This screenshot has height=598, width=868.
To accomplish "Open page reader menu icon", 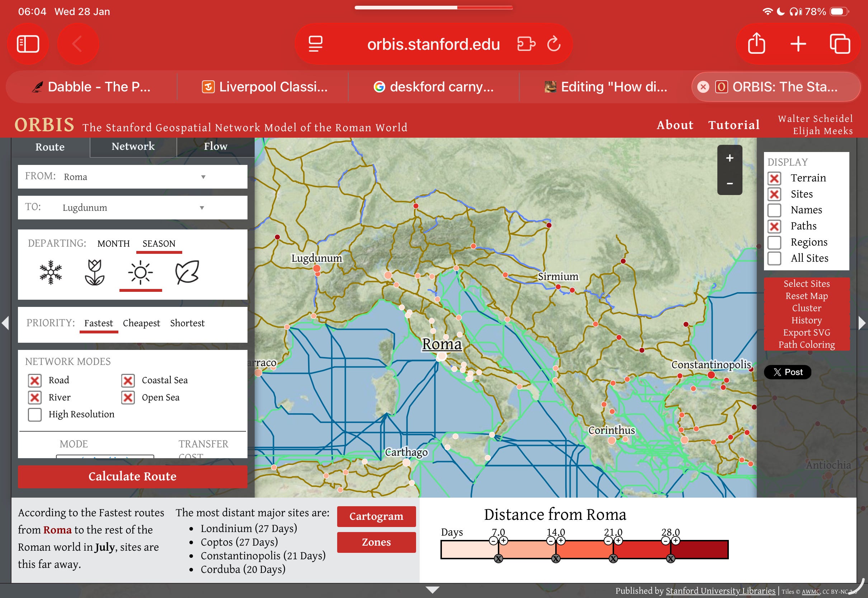I will 315,44.
